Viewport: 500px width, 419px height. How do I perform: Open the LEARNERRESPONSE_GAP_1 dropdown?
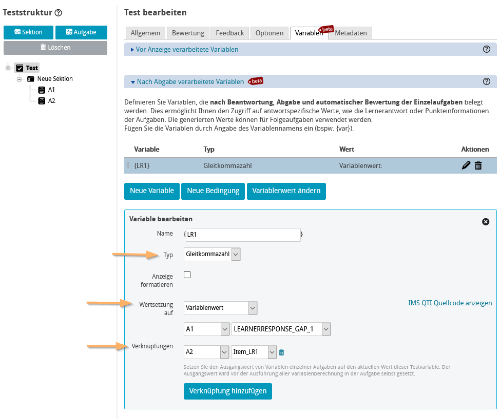tap(281, 329)
